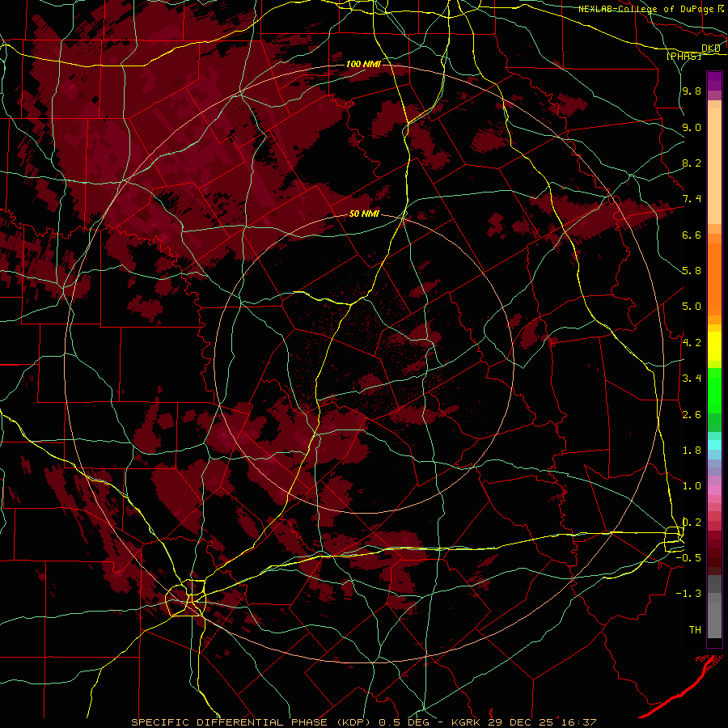This screenshot has height=728, width=728.
Task: Pick the peach color bar segment beside 8.2
Action: coord(714,166)
